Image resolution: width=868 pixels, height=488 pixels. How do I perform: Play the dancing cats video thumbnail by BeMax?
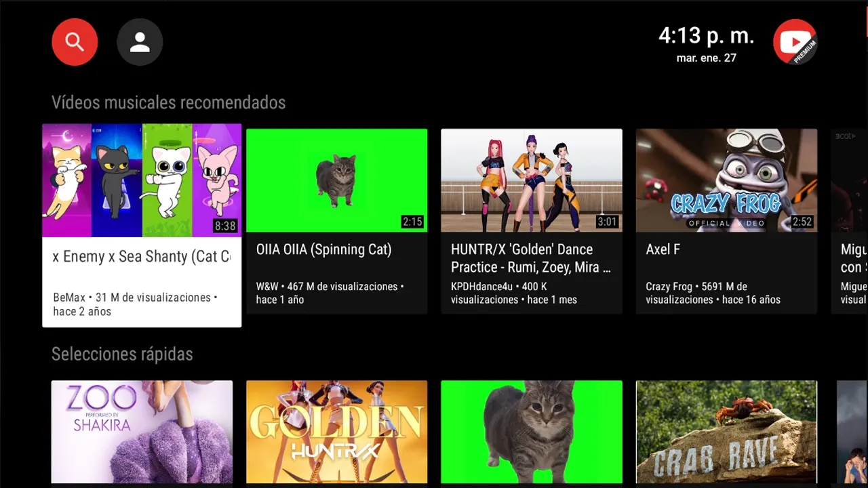pyautogui.click(x=142, y=180)
